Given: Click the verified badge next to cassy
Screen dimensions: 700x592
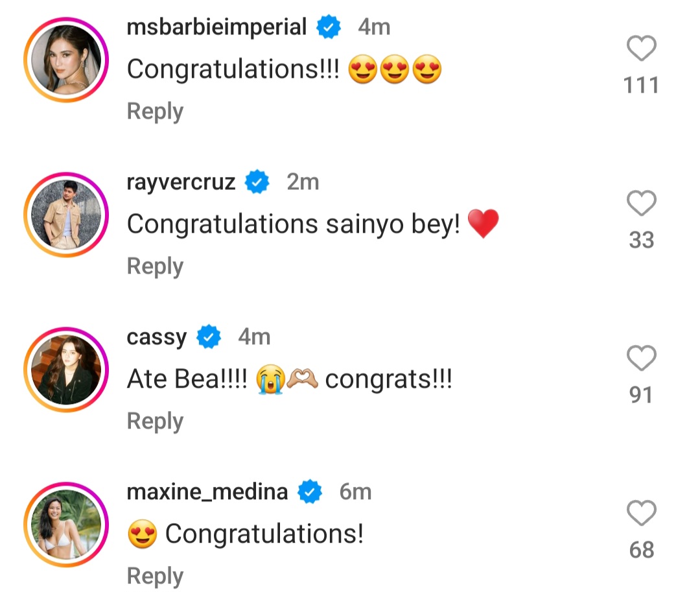Looking at the screenshot, I should [x=207, y=337].
